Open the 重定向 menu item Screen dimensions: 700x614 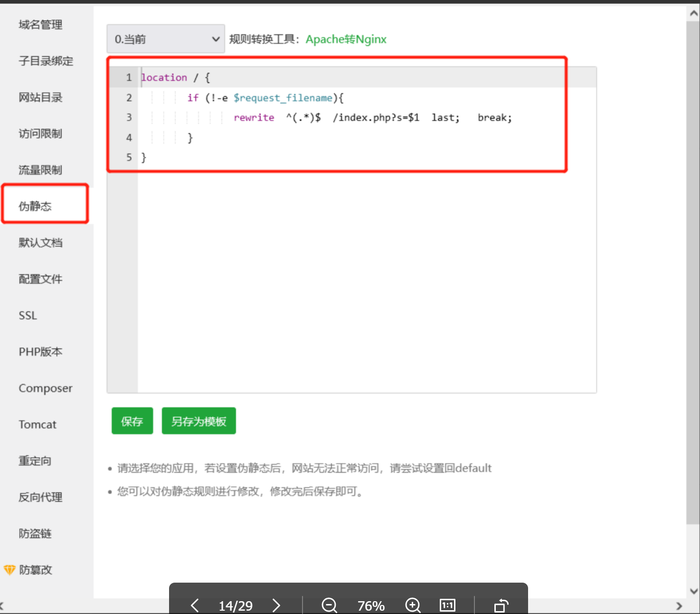(x=35, y=461)
